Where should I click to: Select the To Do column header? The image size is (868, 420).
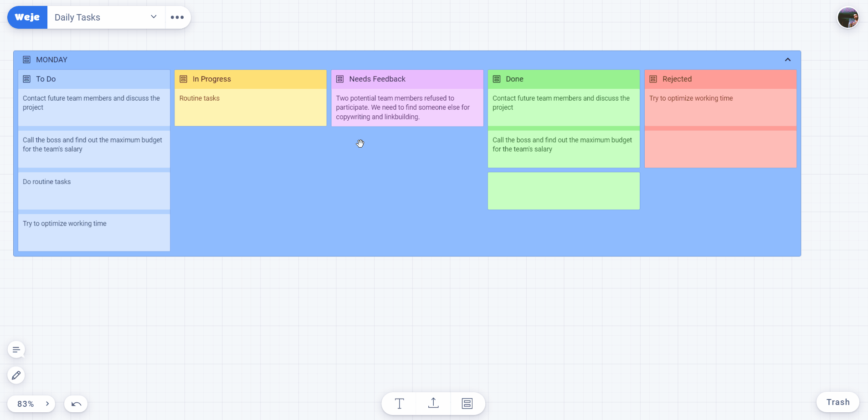tap(94, 79)
